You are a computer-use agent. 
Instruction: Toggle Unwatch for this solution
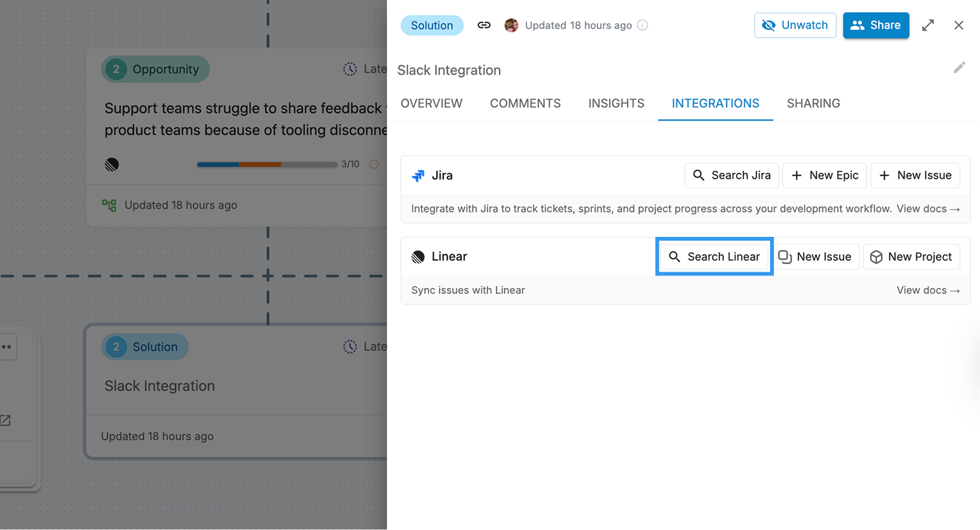click(x=795, y=25)
